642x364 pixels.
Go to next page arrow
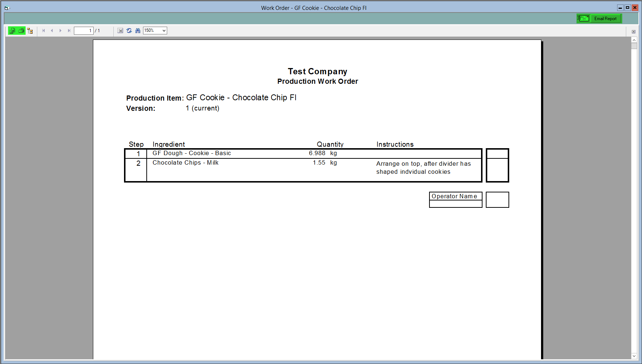click(x=60, y=31)
